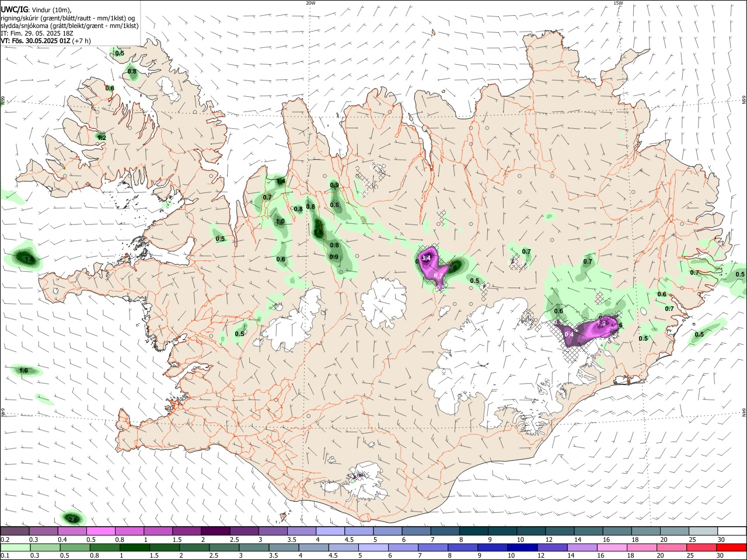Pick the muted plum 0.2–0.3 swatch on upper scale
747x560 pixels.
pos(15,531)
